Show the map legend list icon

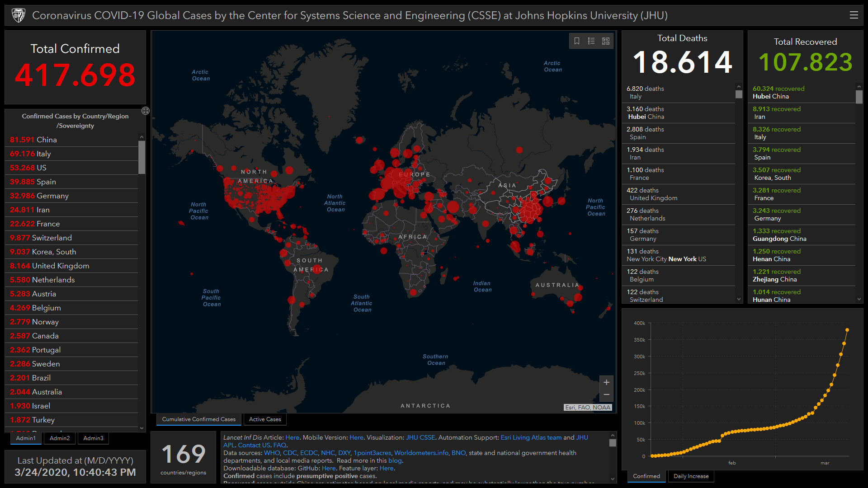coord(591,41)
